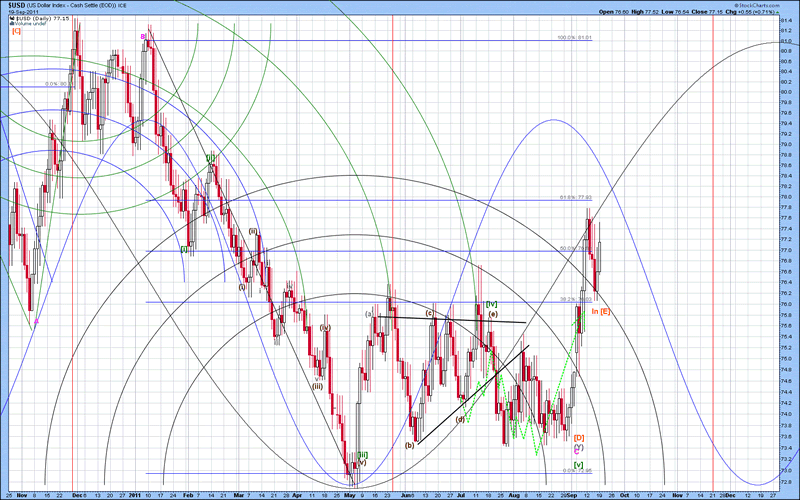
Task: Select the orange [C] wave label
Action: (16, 31)
